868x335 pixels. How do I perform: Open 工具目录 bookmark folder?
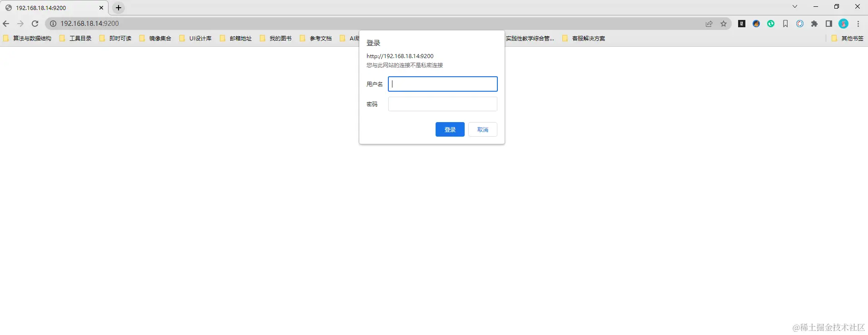[75, 39]
